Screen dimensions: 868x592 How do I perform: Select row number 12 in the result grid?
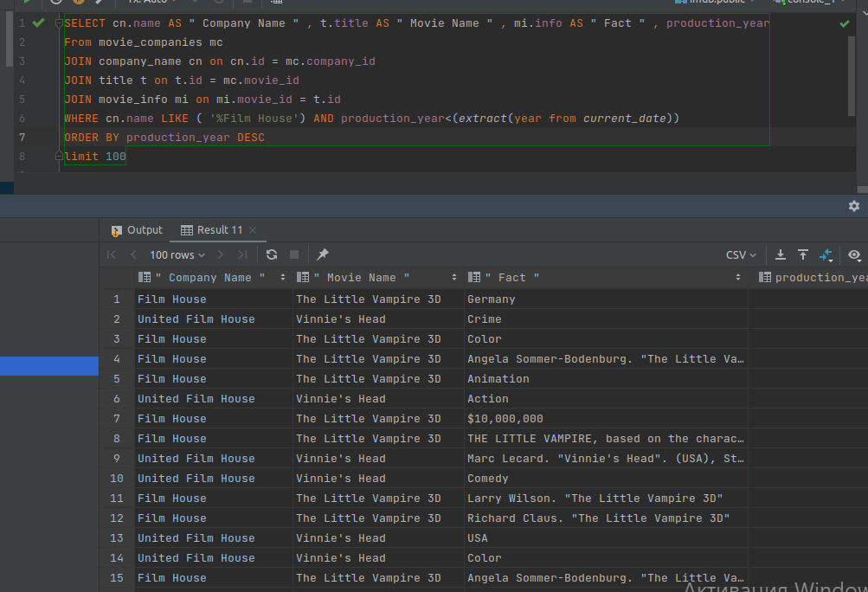(x=117, y=518)
